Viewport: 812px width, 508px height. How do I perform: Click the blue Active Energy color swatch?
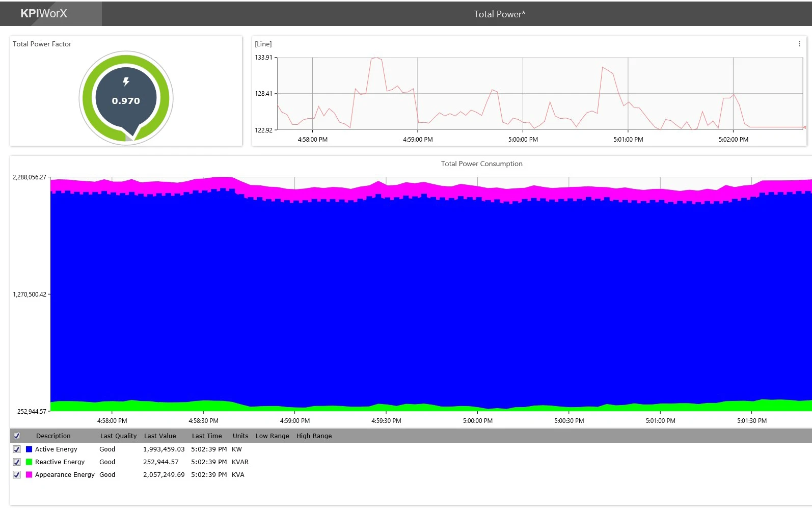coord(29,449)
